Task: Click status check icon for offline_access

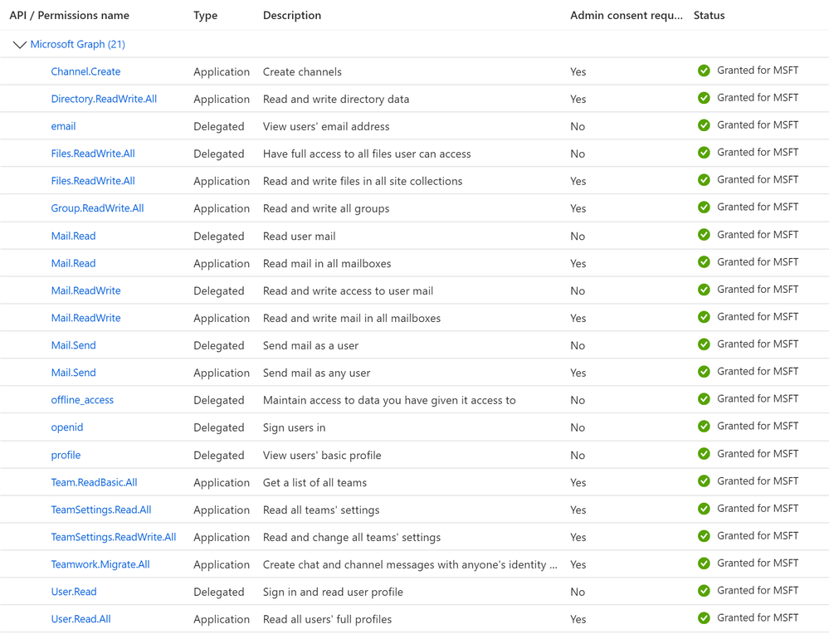Action: click(704, 399)
